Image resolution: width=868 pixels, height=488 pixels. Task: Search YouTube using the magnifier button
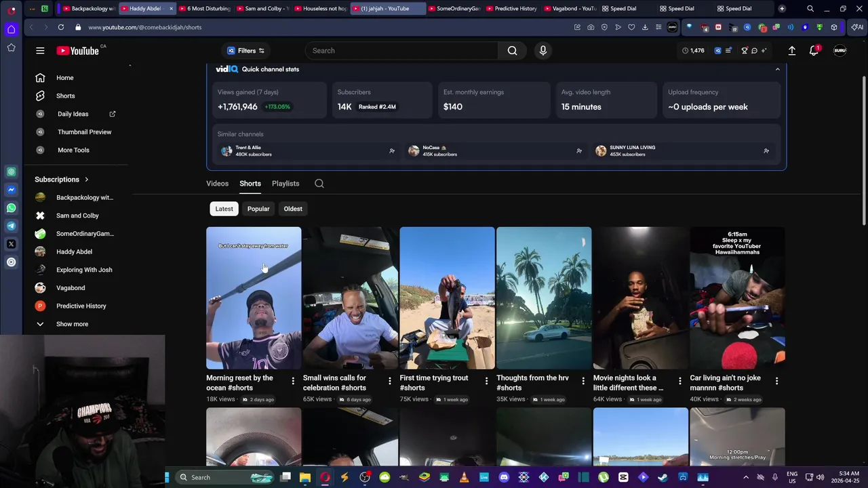tap(513, 51)
